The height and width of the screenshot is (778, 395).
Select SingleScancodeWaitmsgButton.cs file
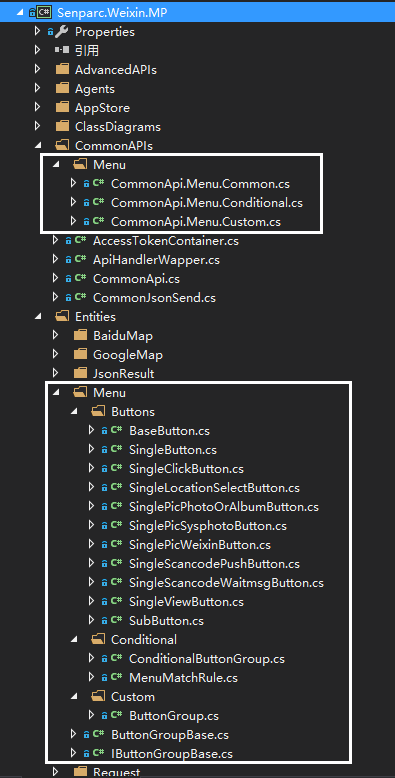tap(226, 583)
